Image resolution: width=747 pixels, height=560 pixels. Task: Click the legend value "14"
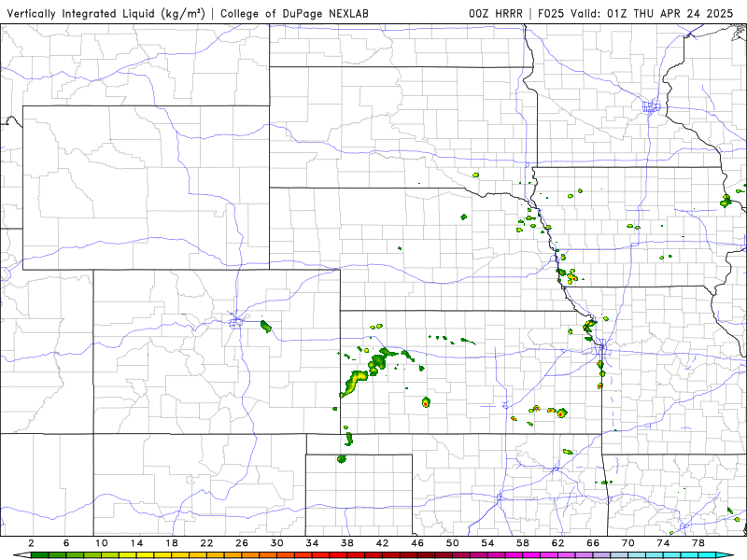click(136, 543)
